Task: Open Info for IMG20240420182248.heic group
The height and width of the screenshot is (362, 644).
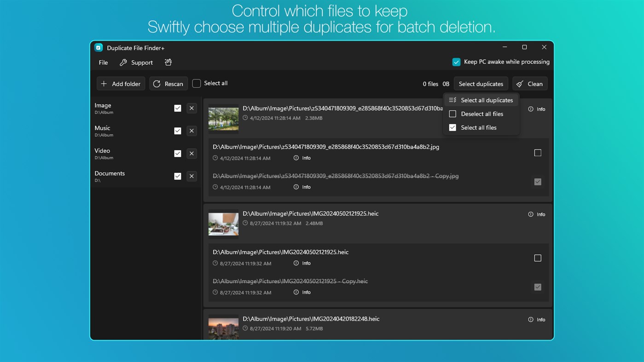Action: pos(537,320)
